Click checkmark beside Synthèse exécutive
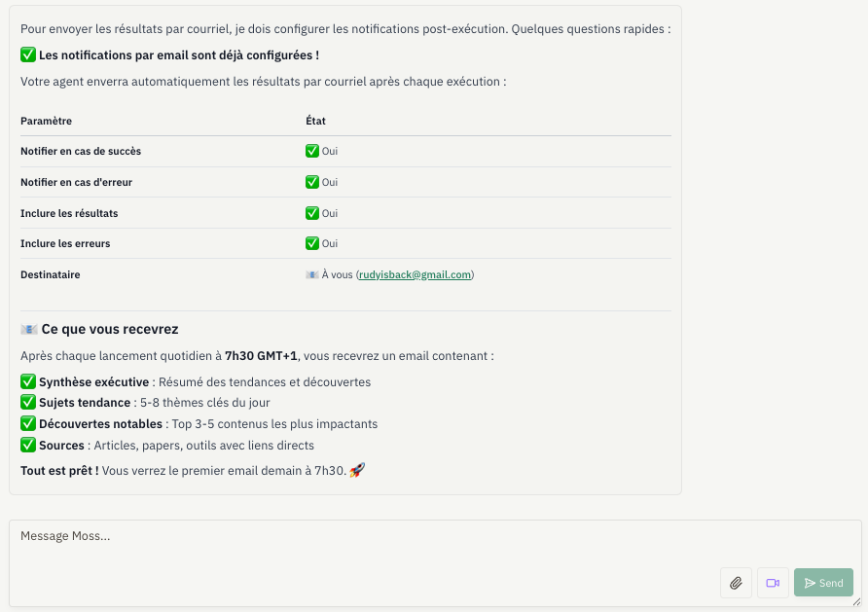 (x=28, y=382)
